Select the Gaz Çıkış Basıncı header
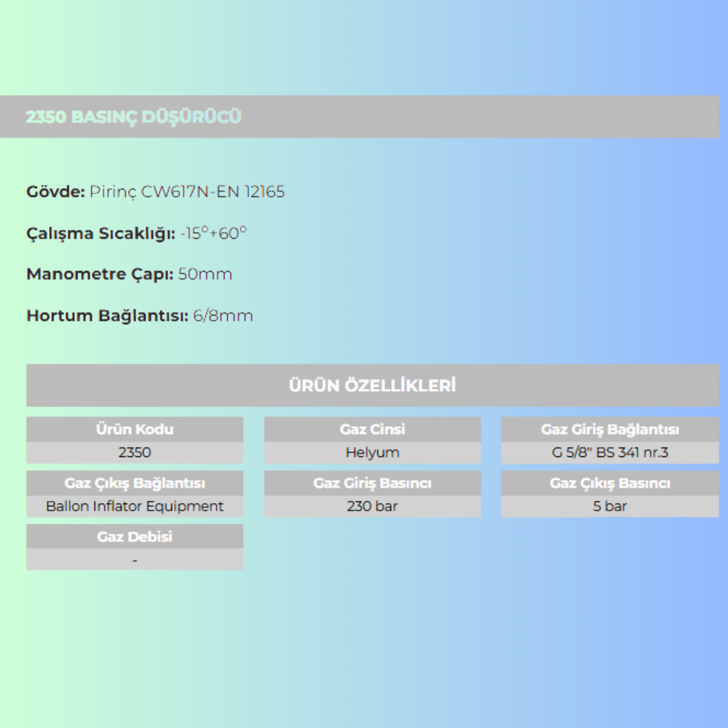The height and width of the screenshot is (728, 728). (609, 483)
